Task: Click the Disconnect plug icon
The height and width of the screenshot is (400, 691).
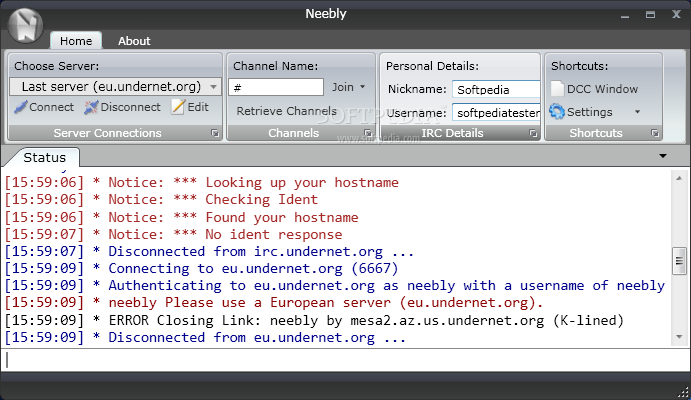Action: click(x=91, y=107)
